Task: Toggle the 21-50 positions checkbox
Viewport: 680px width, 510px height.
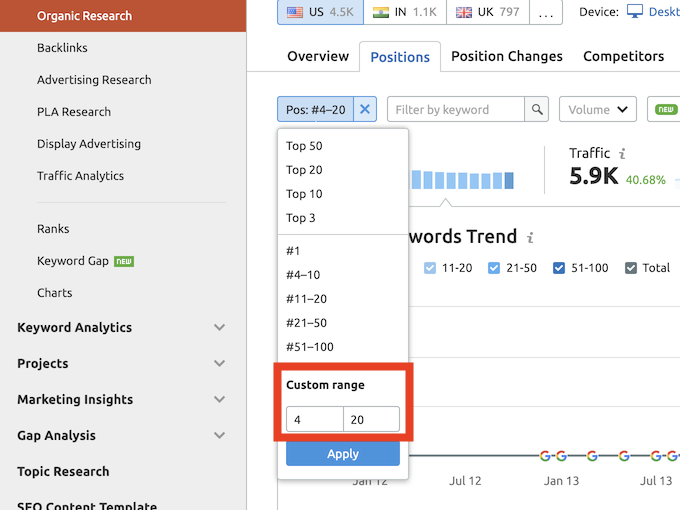Action: coord(494,268)
